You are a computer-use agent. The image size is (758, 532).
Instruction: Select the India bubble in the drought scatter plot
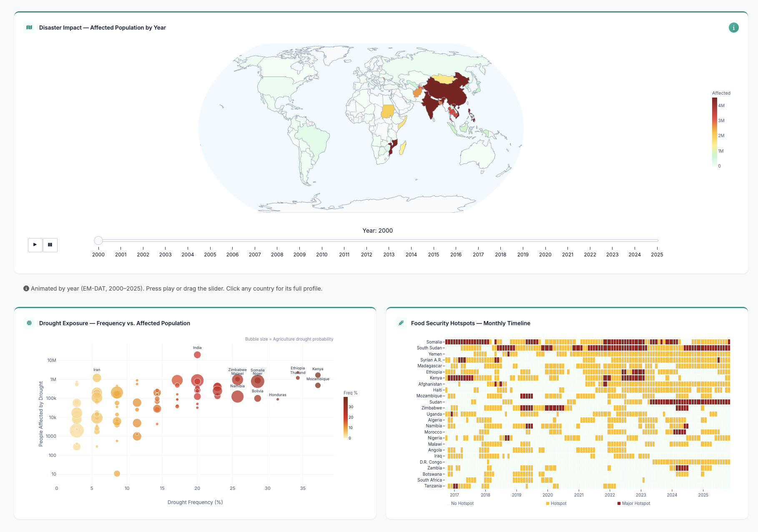[x=197, y=354]
